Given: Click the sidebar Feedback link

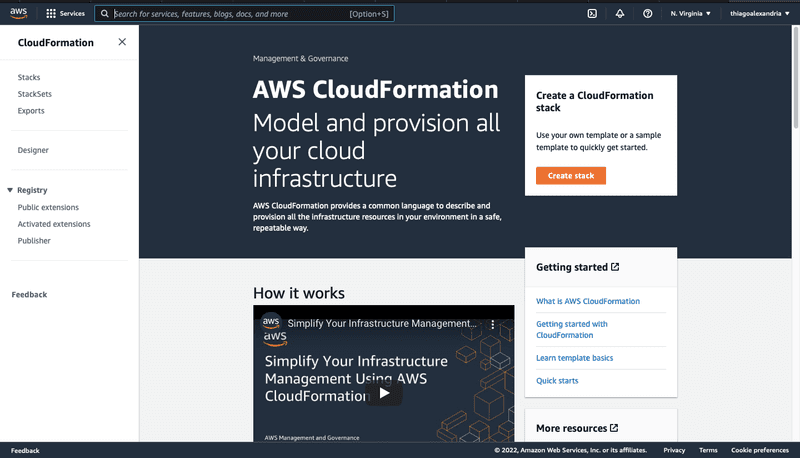Looking at the screenshot, I should [29, 294].
